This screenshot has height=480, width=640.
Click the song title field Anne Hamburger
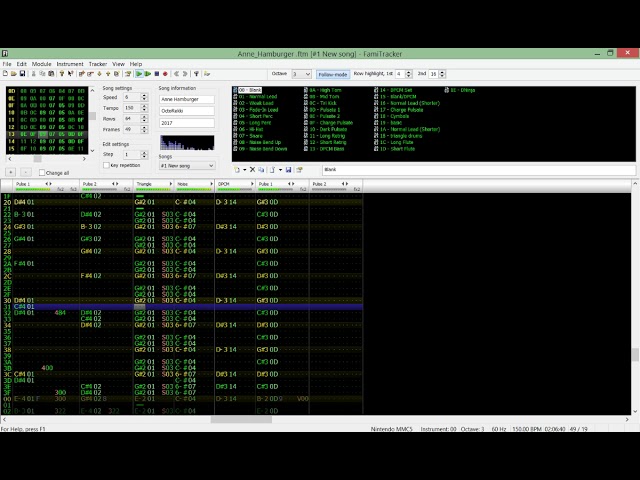(x=187, y=99)
